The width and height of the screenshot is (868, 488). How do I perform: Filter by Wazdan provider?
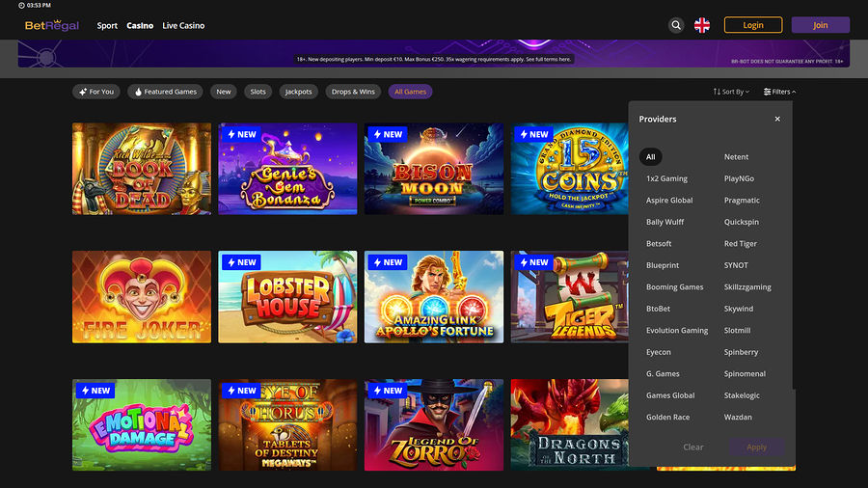(x=738, y=418)
